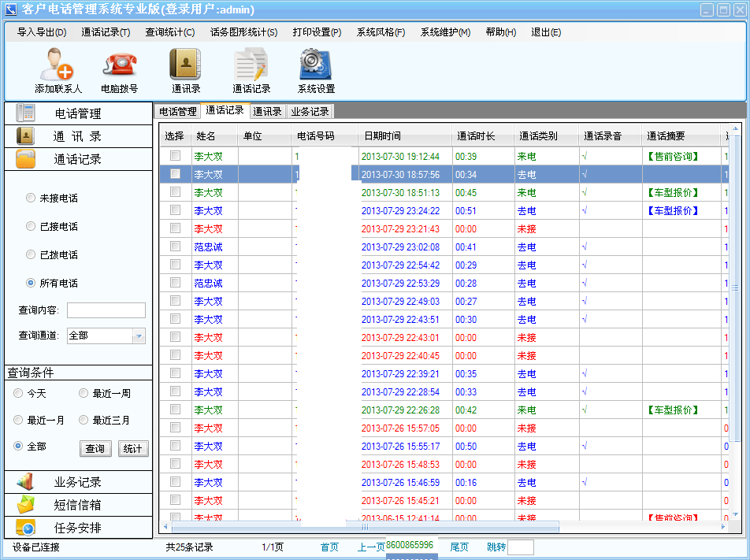Click the 短信信箱 envelope icon in sidebar

(25, 505)
